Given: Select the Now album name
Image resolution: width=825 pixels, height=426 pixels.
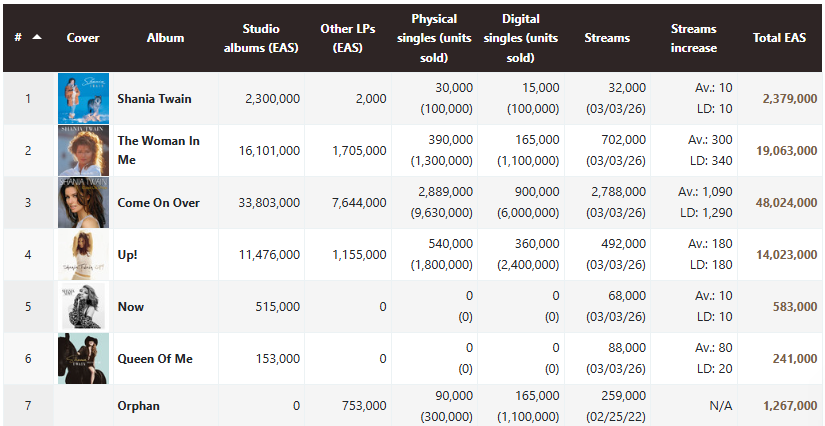Looking at the screenshot, I should [130, 307].
